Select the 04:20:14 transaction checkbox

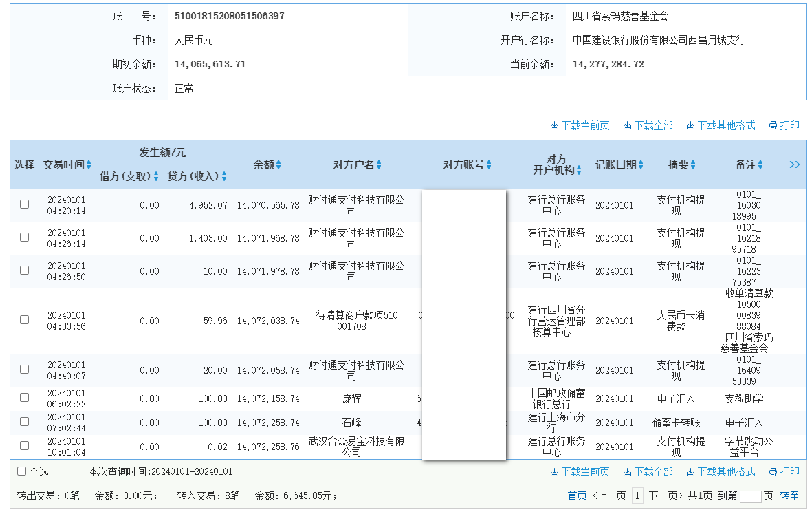coord(24,204)
